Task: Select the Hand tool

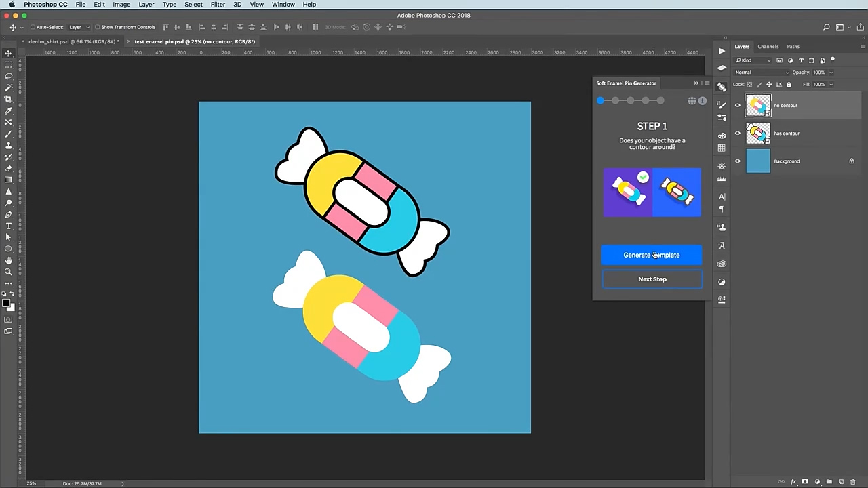Action: pos(9,260)
